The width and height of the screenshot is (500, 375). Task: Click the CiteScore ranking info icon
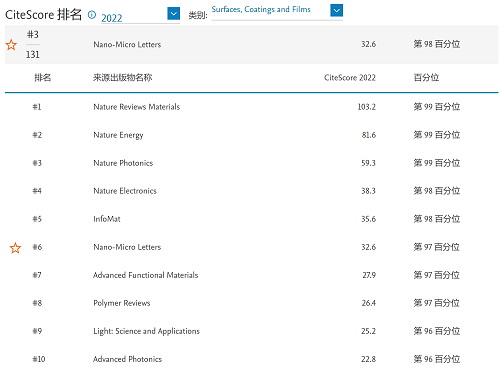pos(92,15)
